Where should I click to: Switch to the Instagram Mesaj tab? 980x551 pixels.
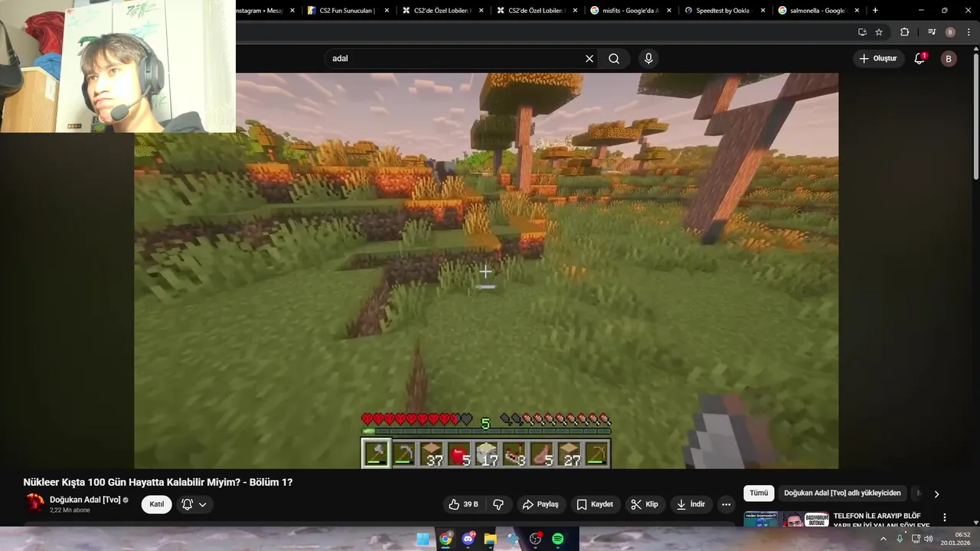[x=258, y=11]
